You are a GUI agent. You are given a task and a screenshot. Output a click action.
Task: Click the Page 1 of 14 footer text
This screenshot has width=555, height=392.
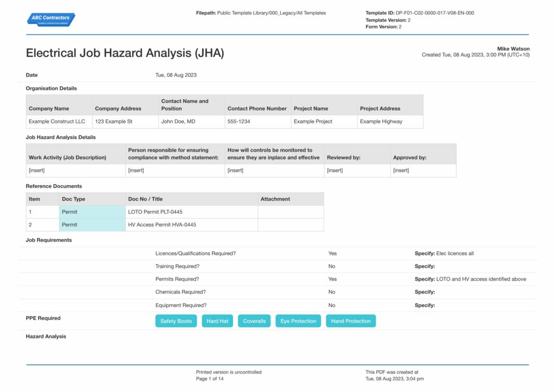210,379
